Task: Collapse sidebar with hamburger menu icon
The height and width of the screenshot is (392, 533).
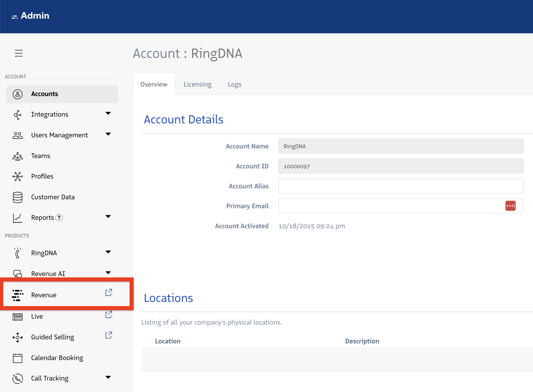Action: pos(19,53)
